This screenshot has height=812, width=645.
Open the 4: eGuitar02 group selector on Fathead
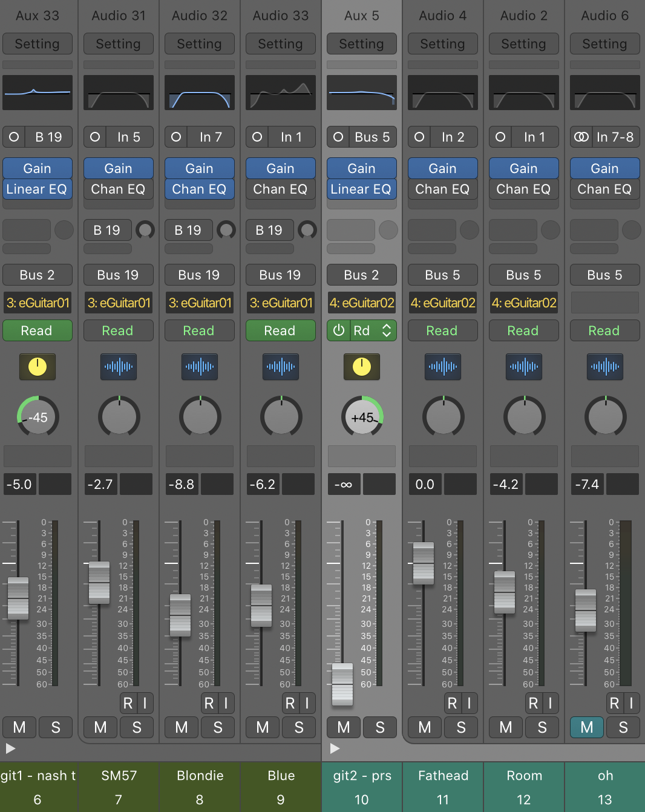tap(443, 303)
